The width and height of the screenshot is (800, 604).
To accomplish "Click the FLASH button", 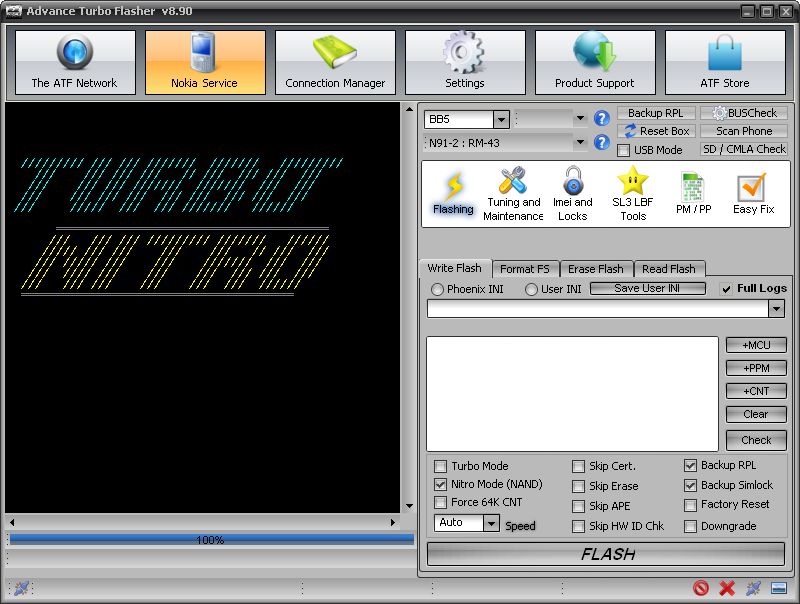I will pos(606,554).
